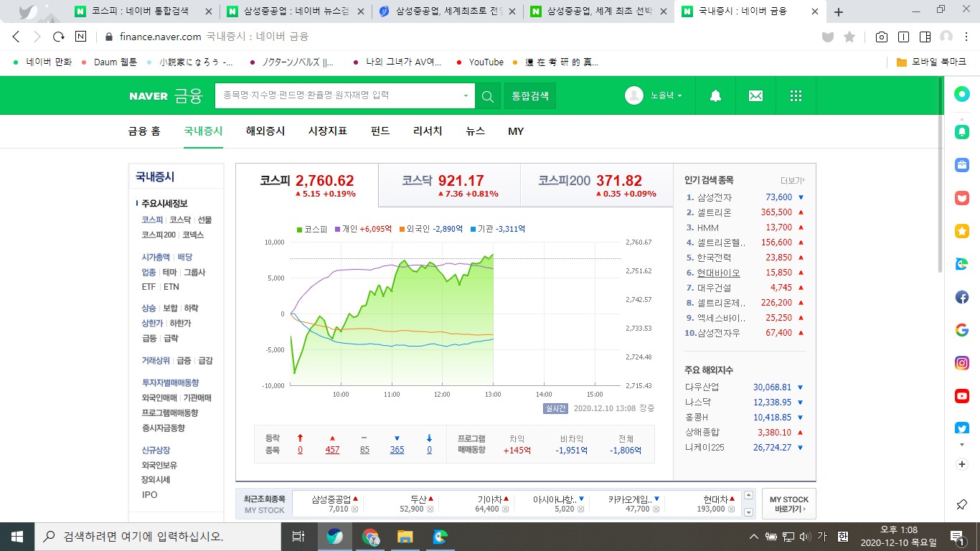980x551 pixels.
Task: Open 삼성전자 in popular stocks list
Action: [x=715, y=197]
